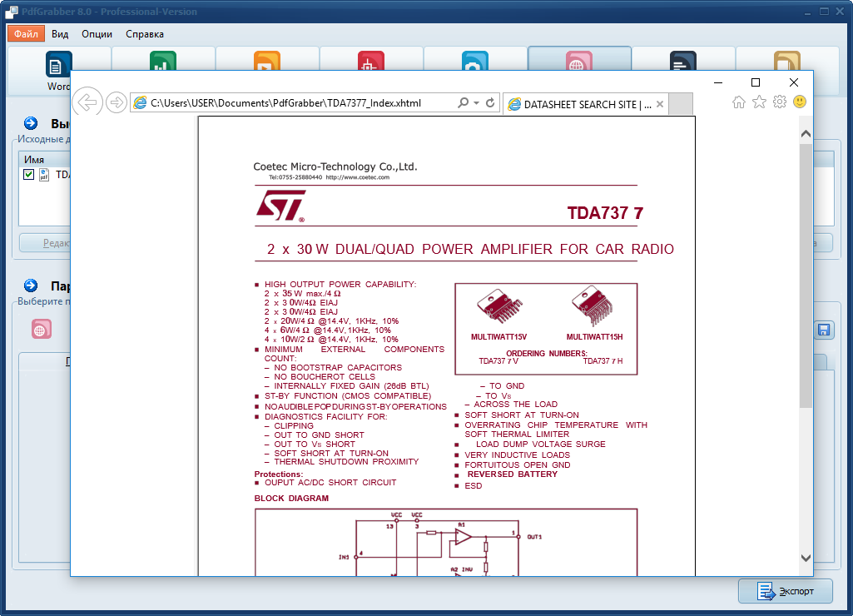This screenshot has height=616, width=853.
Task: Click the ST logo in the datasheet
Action: tap(280, 206)
